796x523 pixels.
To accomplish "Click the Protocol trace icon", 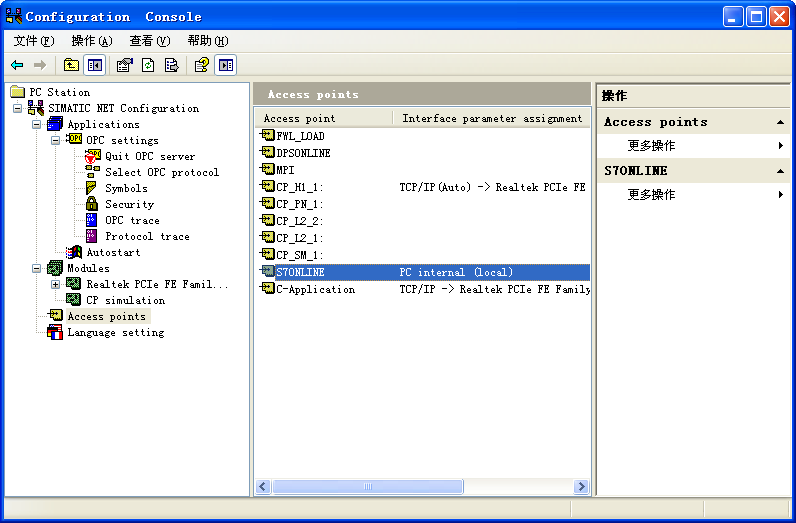I will [x=91, y=236].
